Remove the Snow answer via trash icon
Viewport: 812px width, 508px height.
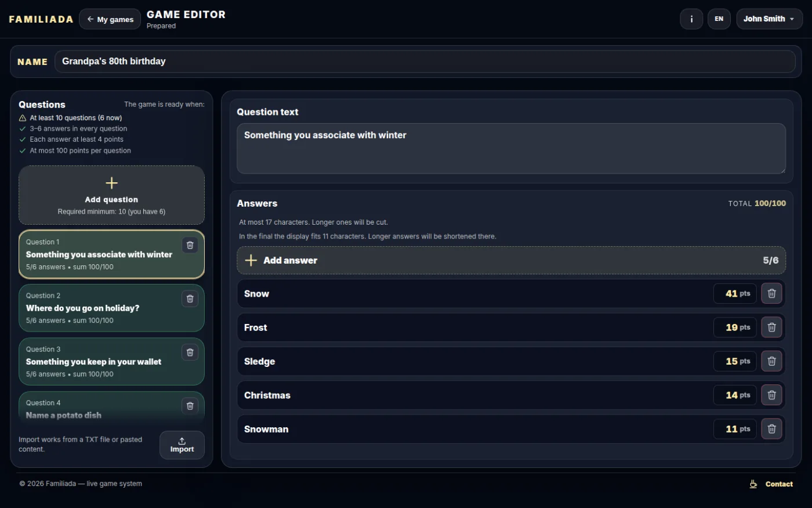[x=771, y=294]
